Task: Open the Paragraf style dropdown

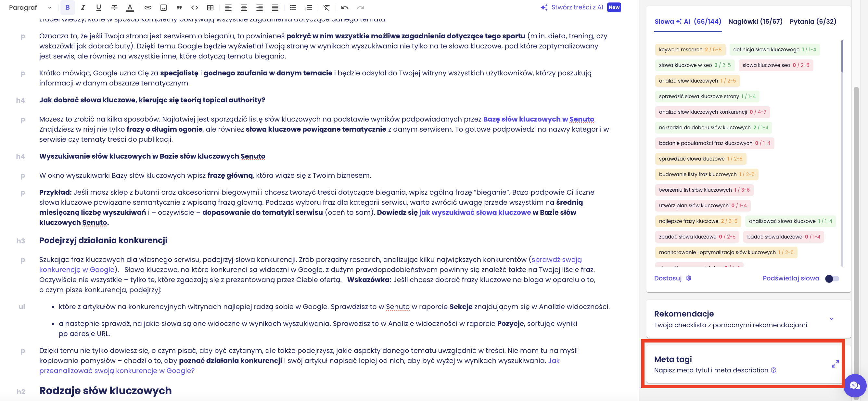Action: click(x=30, y=7)
